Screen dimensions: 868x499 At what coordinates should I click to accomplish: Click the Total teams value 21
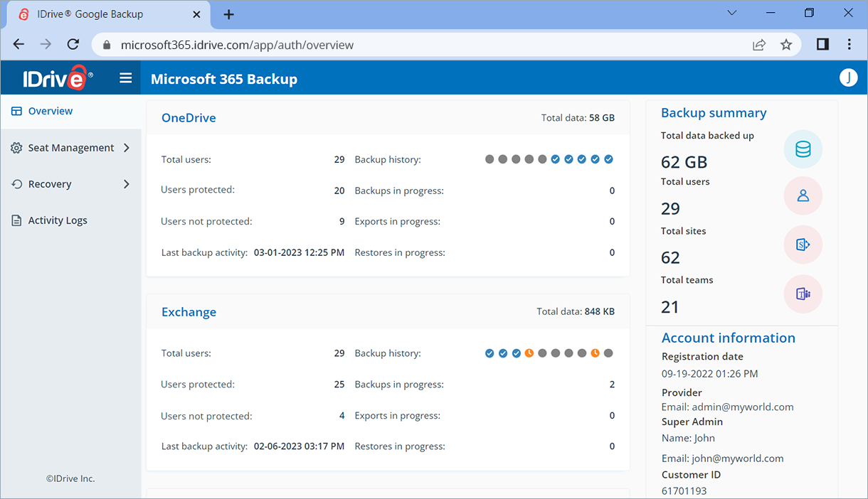click(x=670, y=307)
